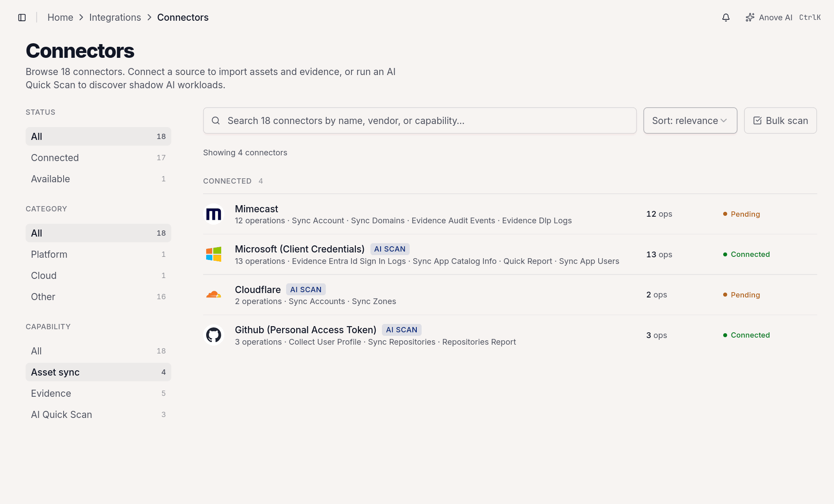Open the Sort: relevance dropdown
This screenshot has height=504, width=834.
pos(690,120)
